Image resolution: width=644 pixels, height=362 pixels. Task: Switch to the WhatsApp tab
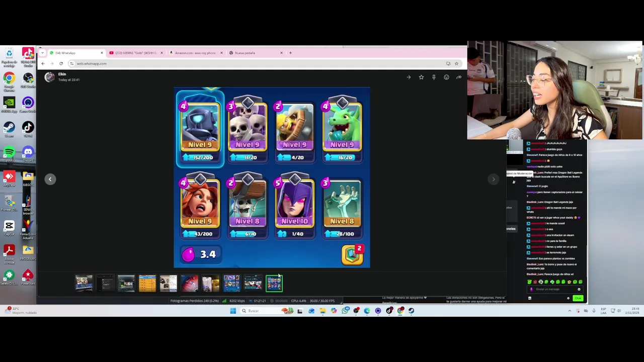[75, 53]
